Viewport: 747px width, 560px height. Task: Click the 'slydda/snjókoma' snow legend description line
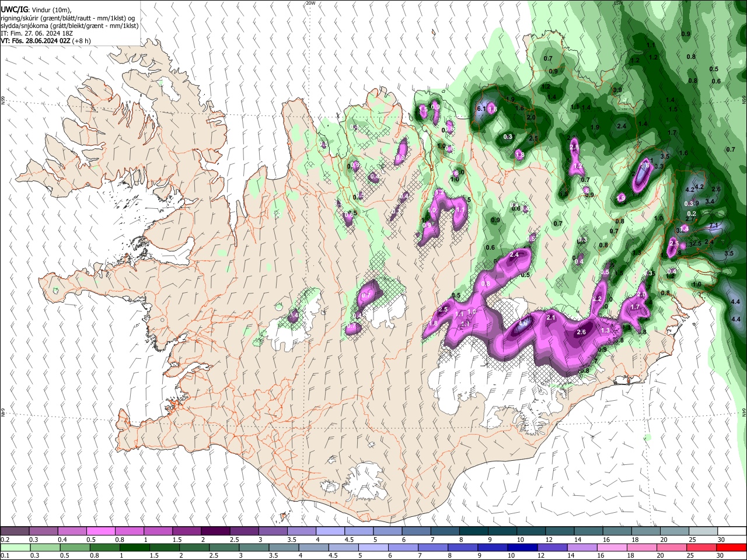coord(69,26)
